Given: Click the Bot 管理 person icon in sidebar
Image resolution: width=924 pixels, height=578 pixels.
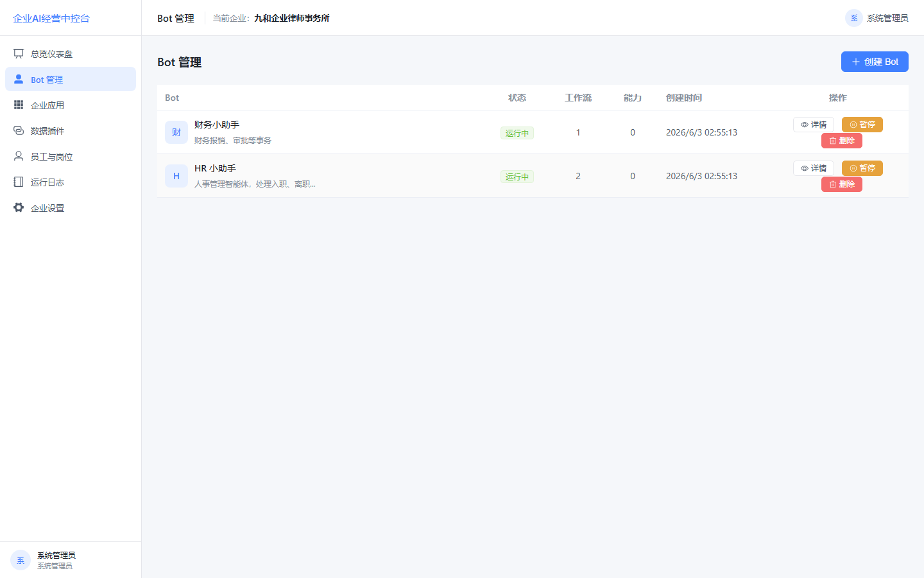Looking at the screenshot, I should pyautogui.click(x=19, y=79).
